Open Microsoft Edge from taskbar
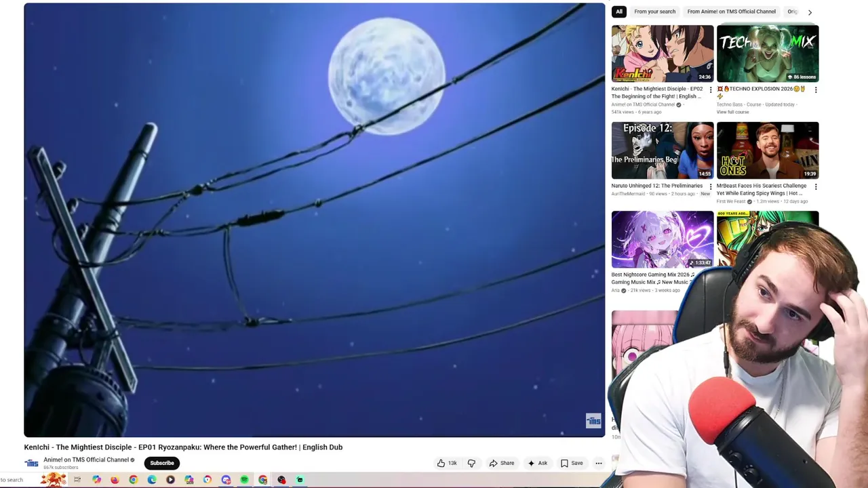The height and width of the screenshot is (488, 868). (152, 480)
